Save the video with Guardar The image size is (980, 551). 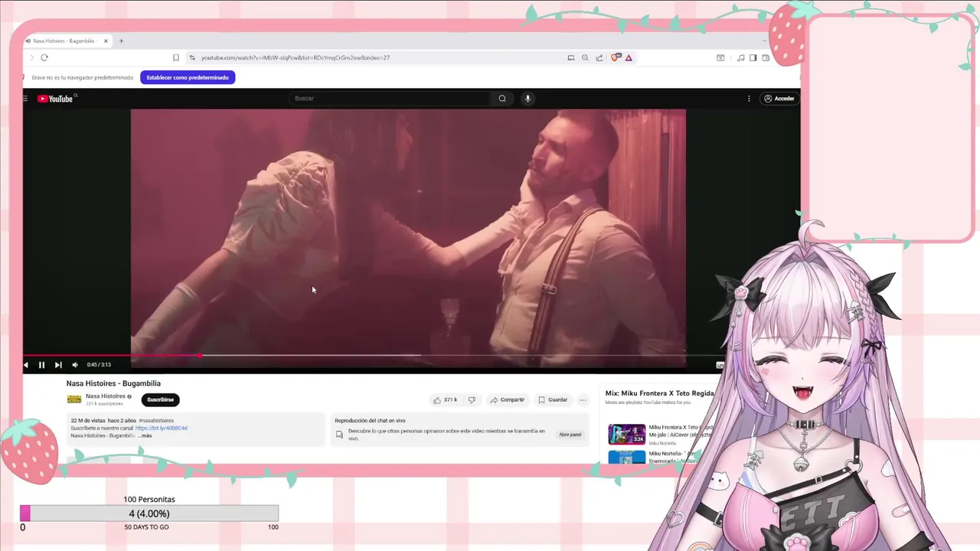553,399
